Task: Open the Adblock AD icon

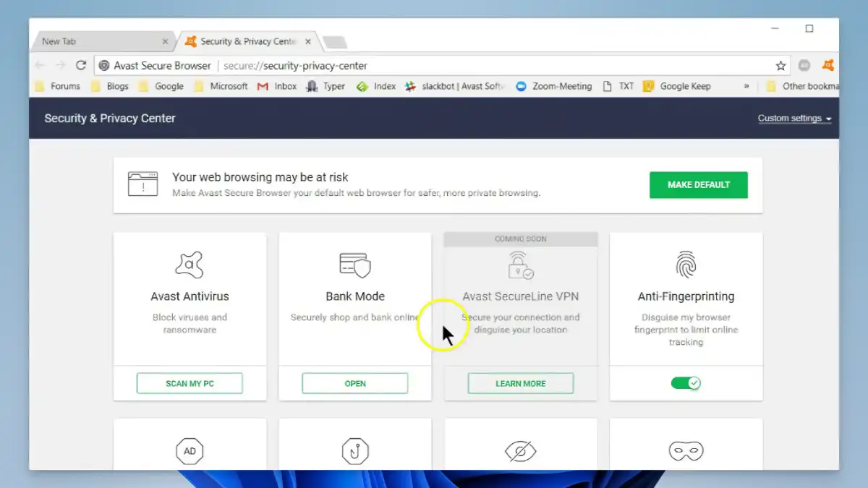Action: (189, 450)
